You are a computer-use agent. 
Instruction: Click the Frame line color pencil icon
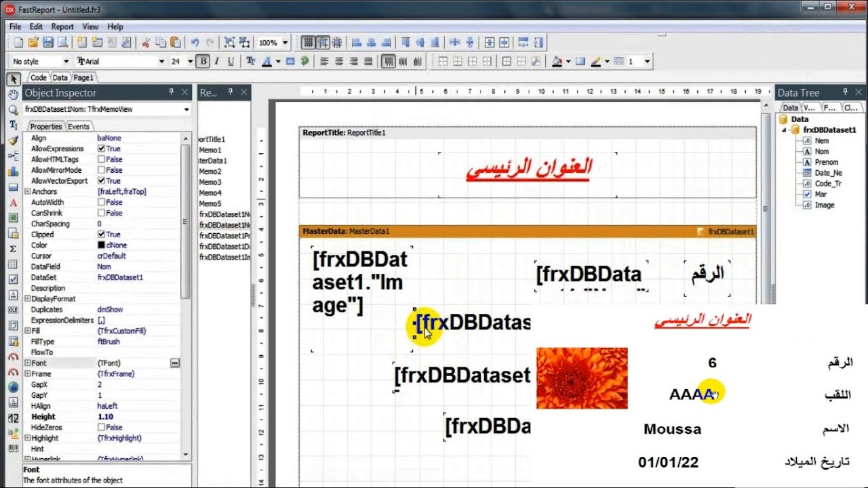[595, 62]
